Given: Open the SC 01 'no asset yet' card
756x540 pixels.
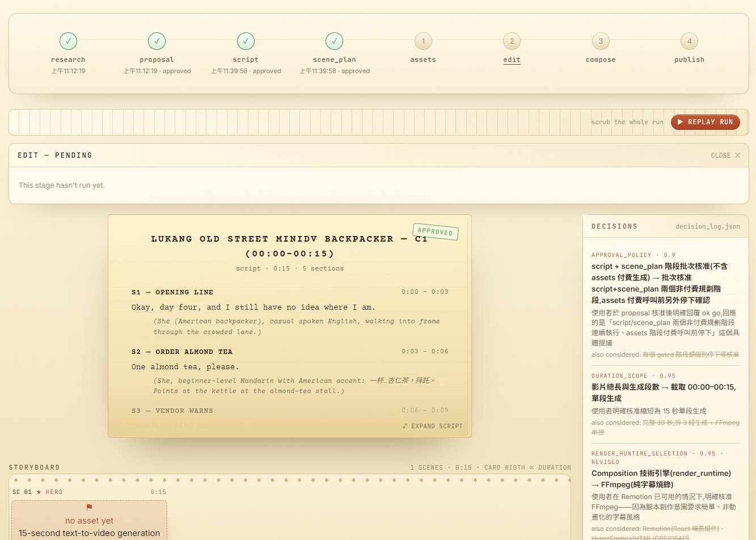Looking at the screenshot, I should coord(89,520).
